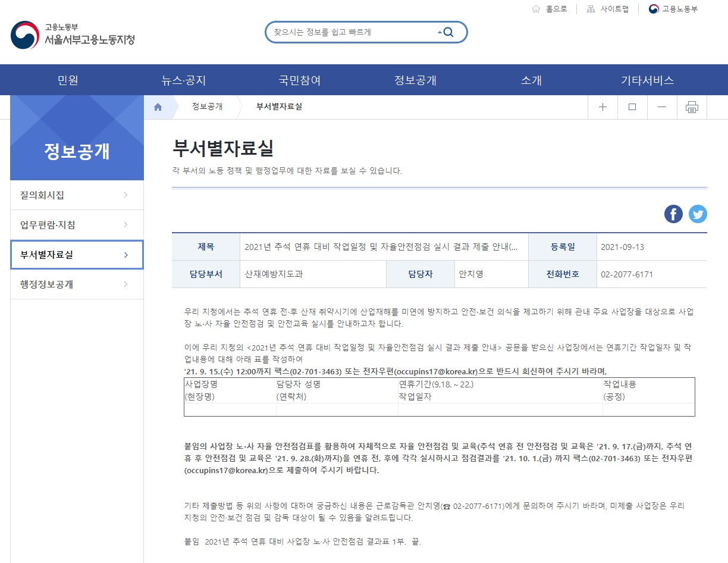Reset zoom with the square icon
728x563 pixels.
tap(632, 107)
